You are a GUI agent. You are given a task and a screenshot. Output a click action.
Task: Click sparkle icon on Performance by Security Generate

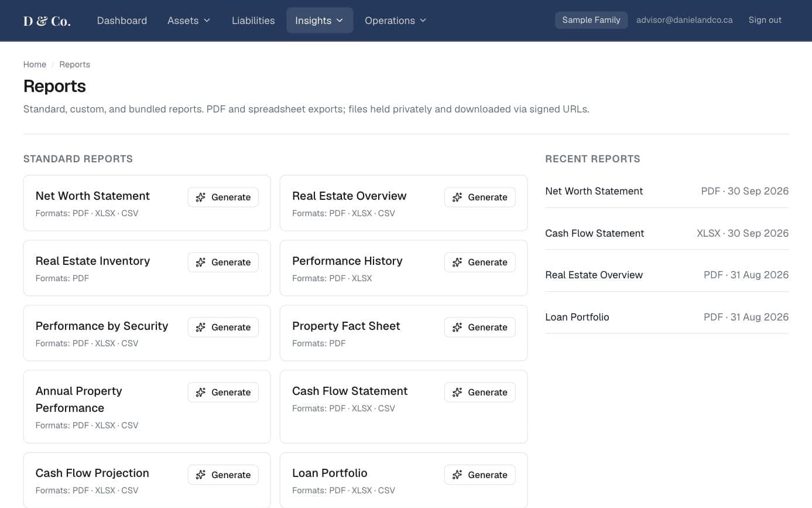point(201,328)
